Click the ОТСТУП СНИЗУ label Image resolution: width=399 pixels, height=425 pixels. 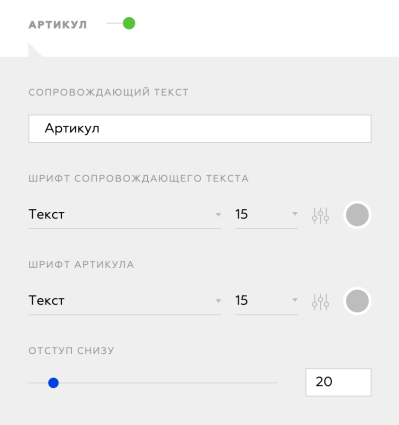pyautogui.click(x=71, y=351)
